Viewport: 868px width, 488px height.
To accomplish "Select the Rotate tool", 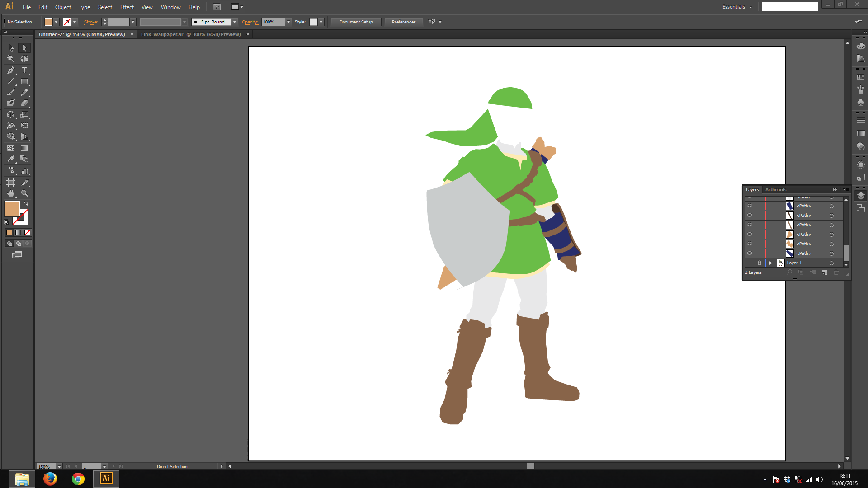I will click(x=11, y=115).
